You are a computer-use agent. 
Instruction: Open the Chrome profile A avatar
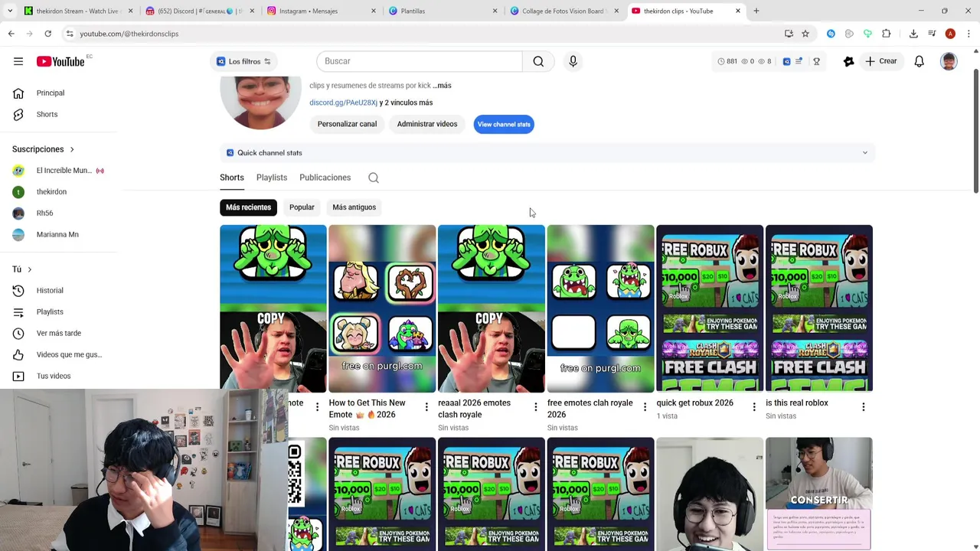[x=950, y=34]
